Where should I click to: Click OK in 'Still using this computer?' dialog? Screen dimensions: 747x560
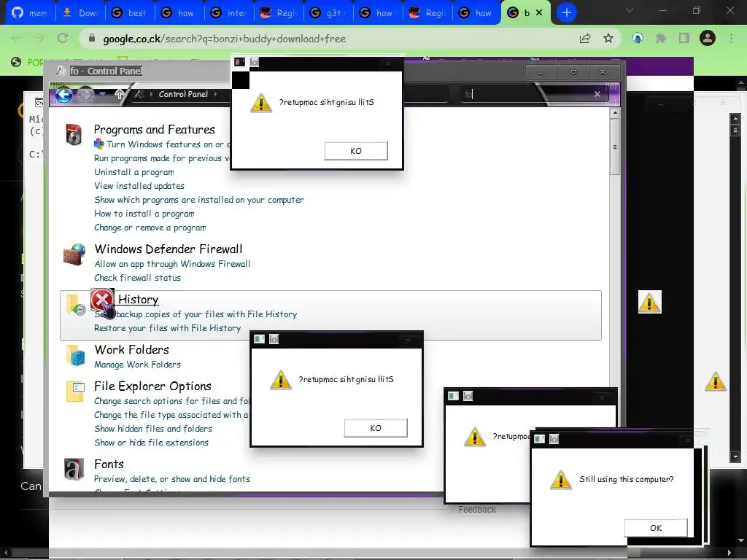656,528
